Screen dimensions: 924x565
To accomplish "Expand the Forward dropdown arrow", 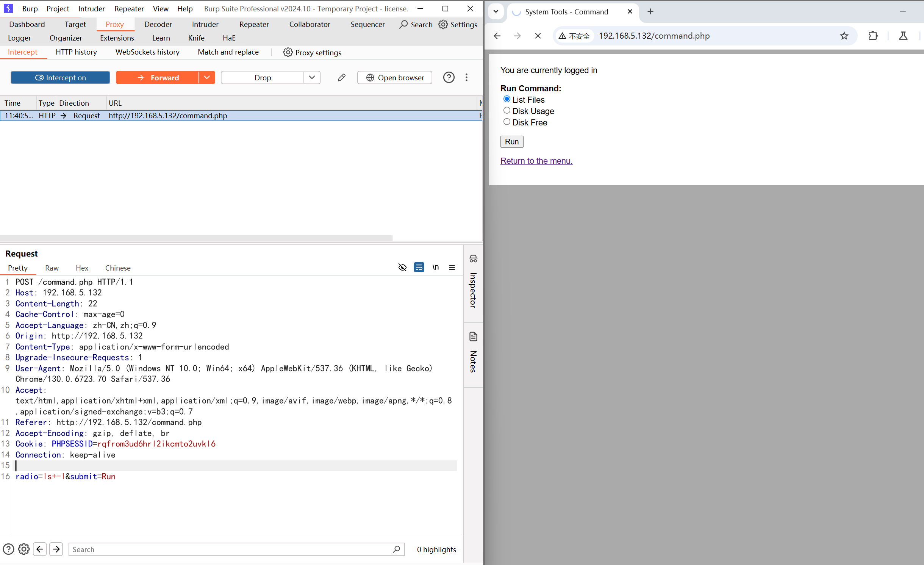I will click(x=207, y=78).
